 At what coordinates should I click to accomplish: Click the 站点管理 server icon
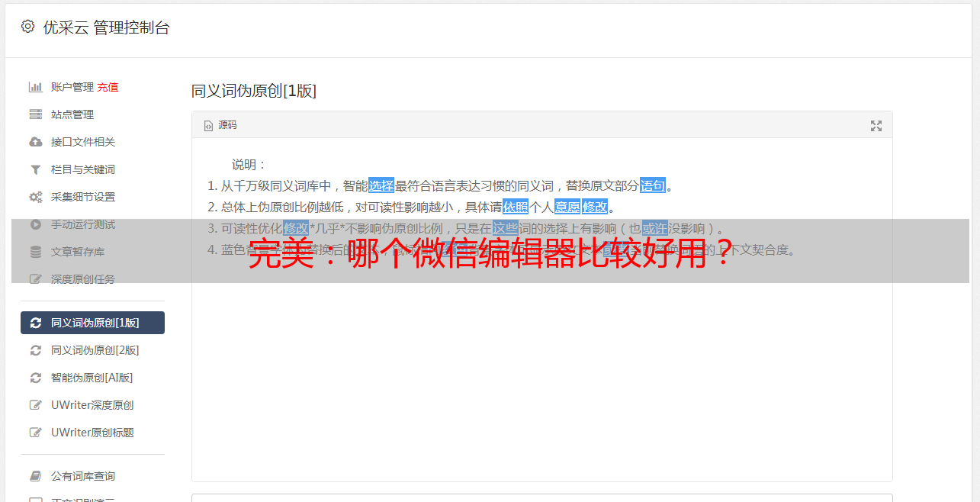(35, 114)
